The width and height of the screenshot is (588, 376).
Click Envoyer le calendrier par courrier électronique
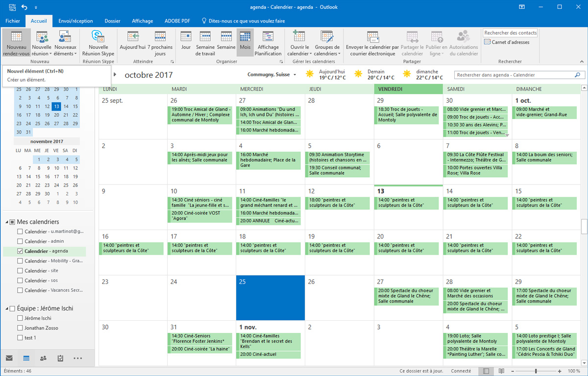(372, 43)
